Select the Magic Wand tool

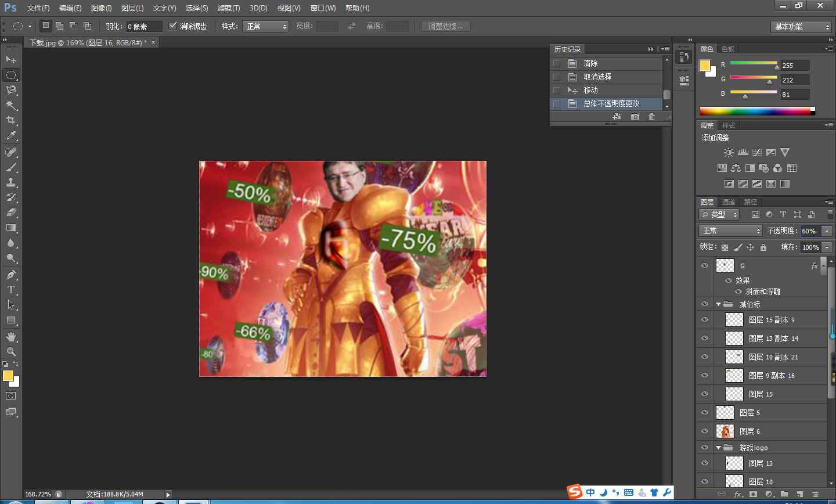point(11,105)
